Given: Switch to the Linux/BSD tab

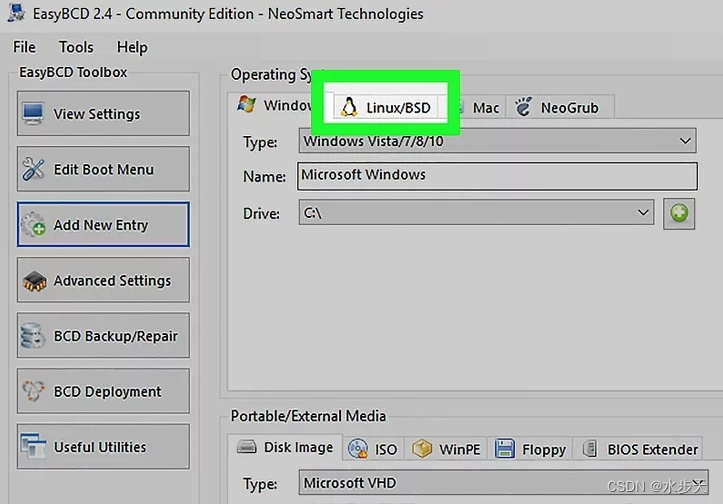Looking at the screenshot, I should click(x=385, y=107).
